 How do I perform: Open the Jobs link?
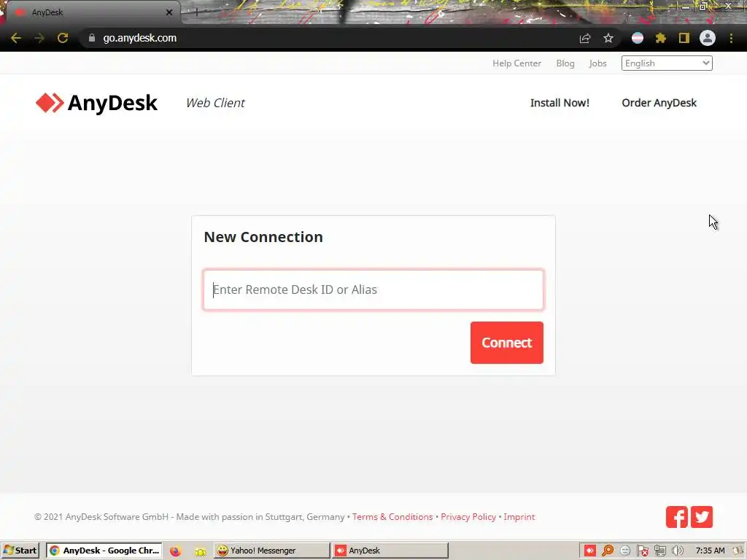point(598,63)
